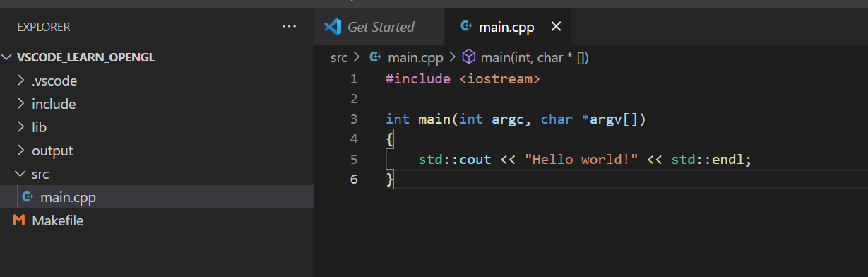Click line number 3 in the gutter

(x=354, y=119)
